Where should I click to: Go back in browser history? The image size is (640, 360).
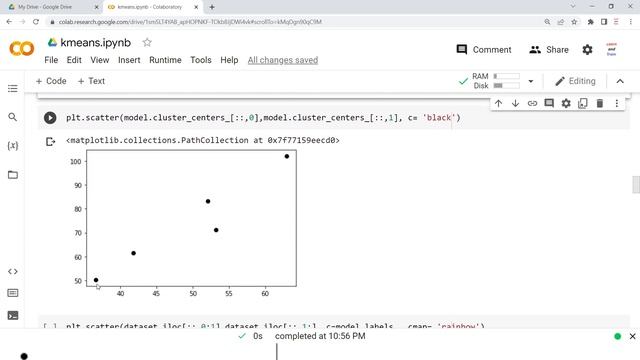(x=9, y=22)
